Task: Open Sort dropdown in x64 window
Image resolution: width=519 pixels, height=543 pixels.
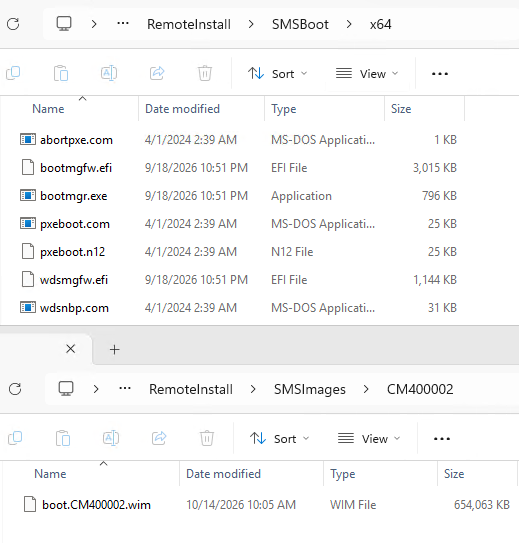Action: 277,74
